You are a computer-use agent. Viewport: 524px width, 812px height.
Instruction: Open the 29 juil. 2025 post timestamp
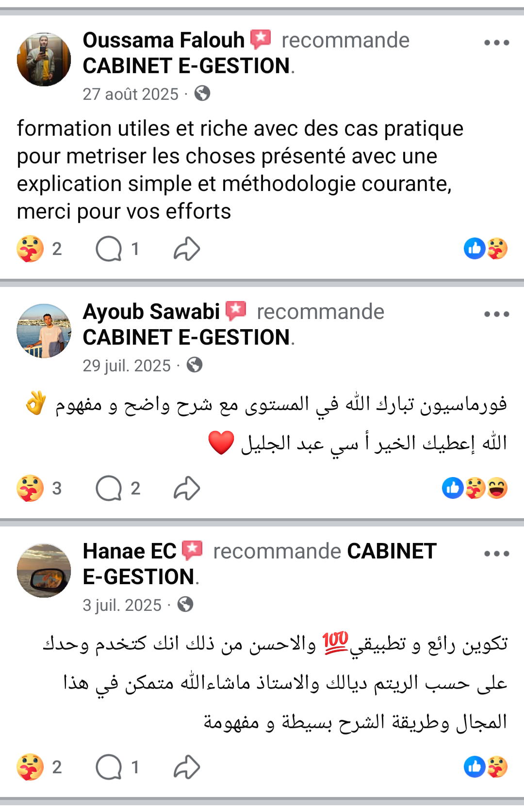pyautogui.click(x=127, y=366)
